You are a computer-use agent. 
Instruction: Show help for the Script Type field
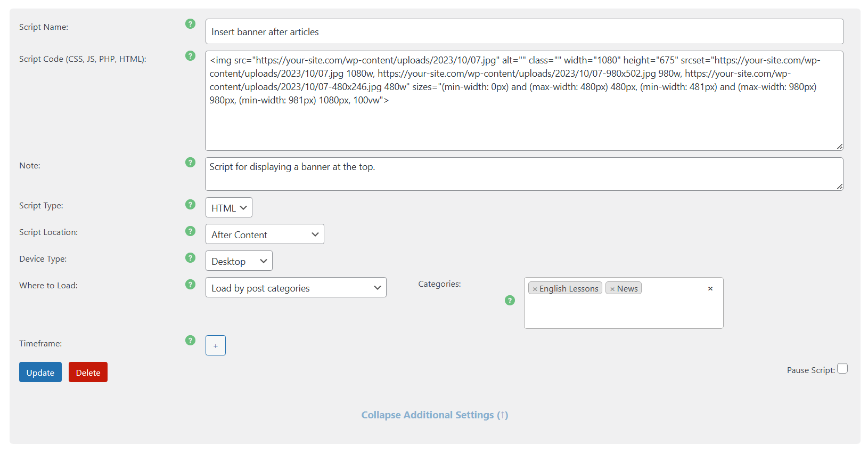(190, 205)
